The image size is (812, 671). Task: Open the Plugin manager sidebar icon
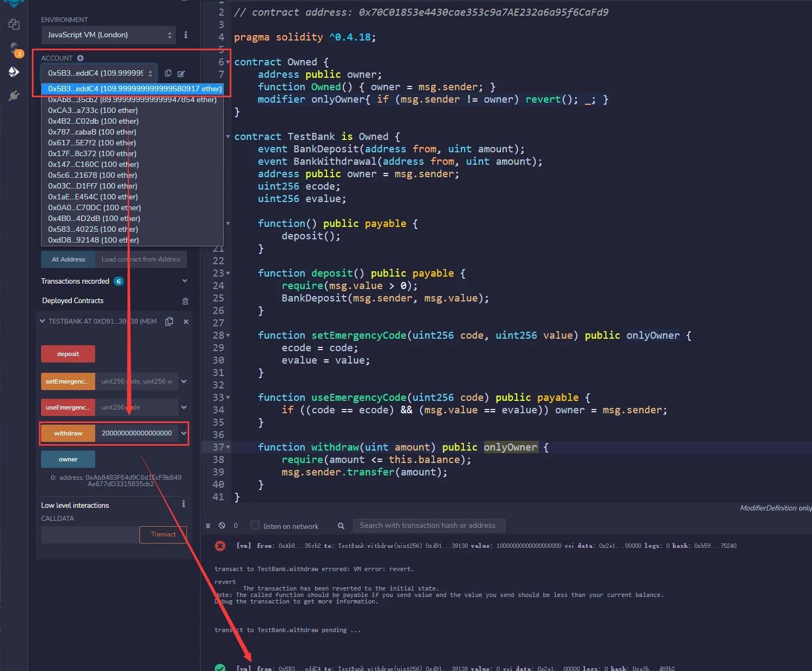point(14,96)
